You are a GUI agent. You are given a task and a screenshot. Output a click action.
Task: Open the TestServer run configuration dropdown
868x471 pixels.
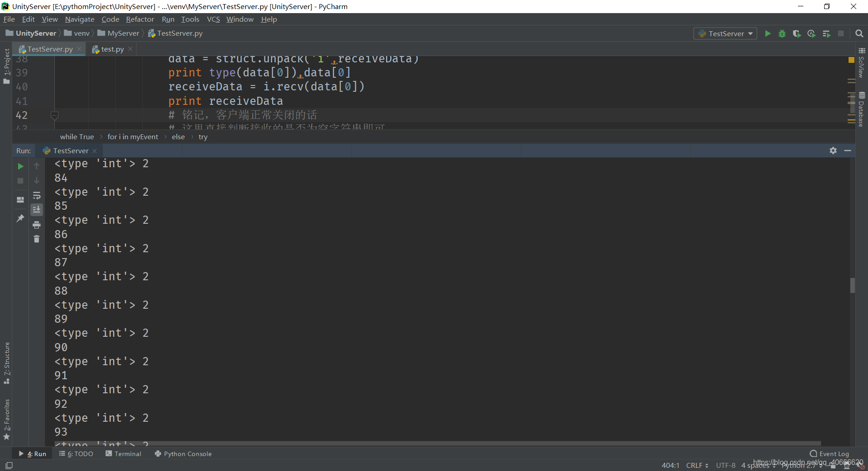725,33
